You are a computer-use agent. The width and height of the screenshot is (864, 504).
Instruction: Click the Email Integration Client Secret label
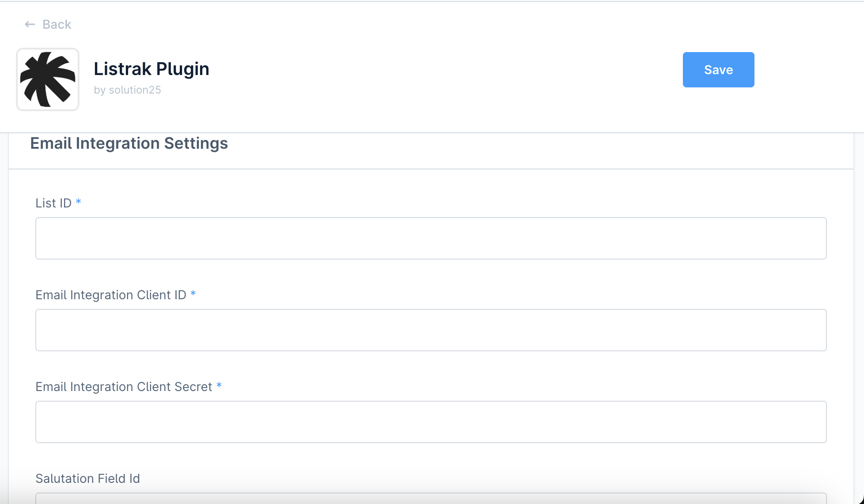point(124,387)
